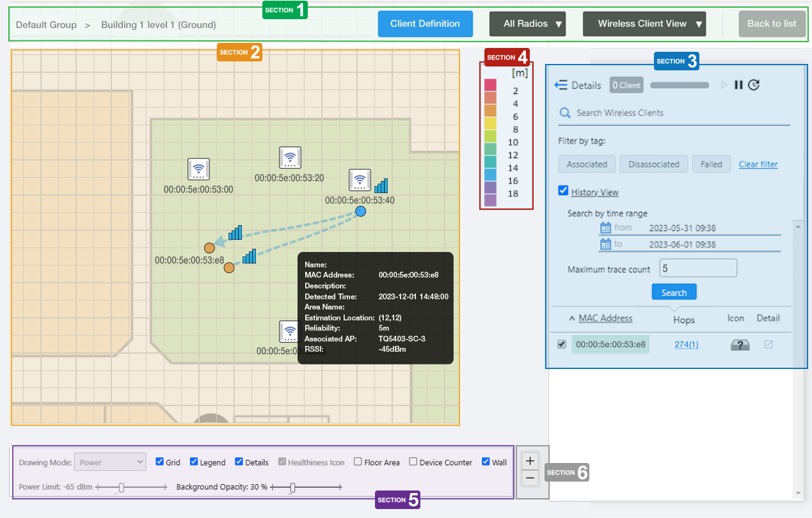Click the refresh history clock icon
The height and width of the screenshot is (518, 812).
754,85
